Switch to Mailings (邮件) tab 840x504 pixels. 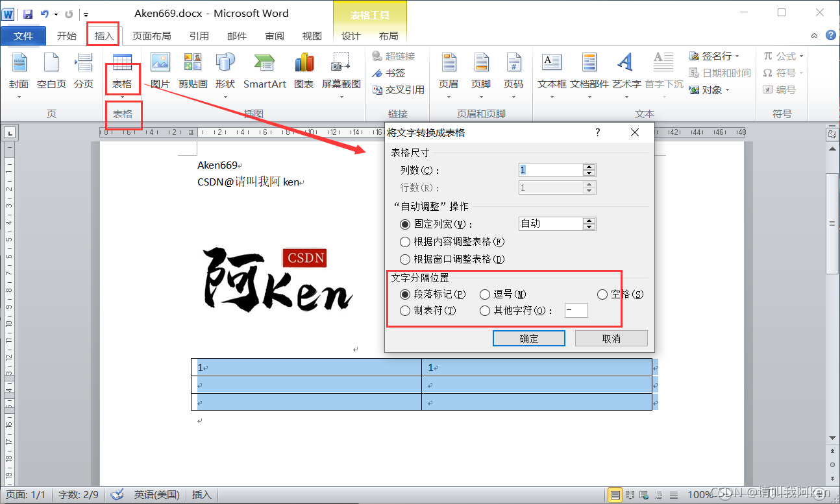236,36
